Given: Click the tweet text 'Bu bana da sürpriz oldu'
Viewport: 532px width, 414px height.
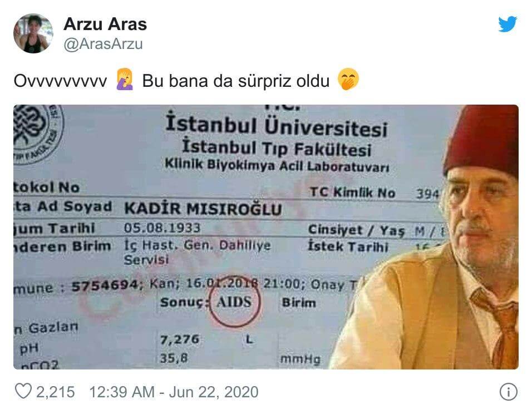Looking at the screenshot, I should coord(236,81).
